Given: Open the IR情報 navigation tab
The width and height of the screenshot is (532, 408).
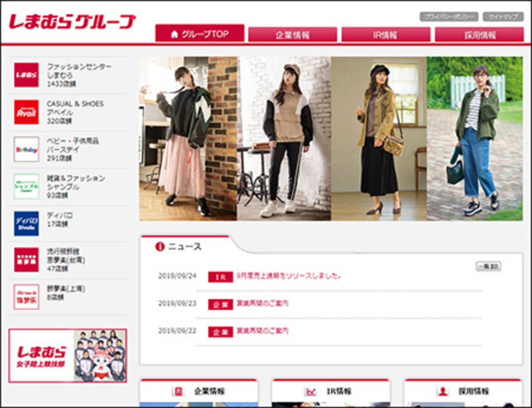Looking at the screenshot, I should [x=386, y=35].
